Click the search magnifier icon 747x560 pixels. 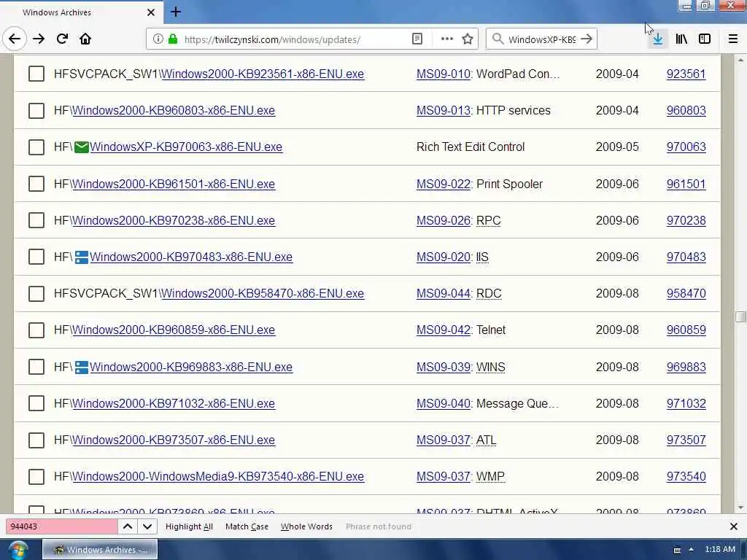pyautogui.click(x=498, y=39)
